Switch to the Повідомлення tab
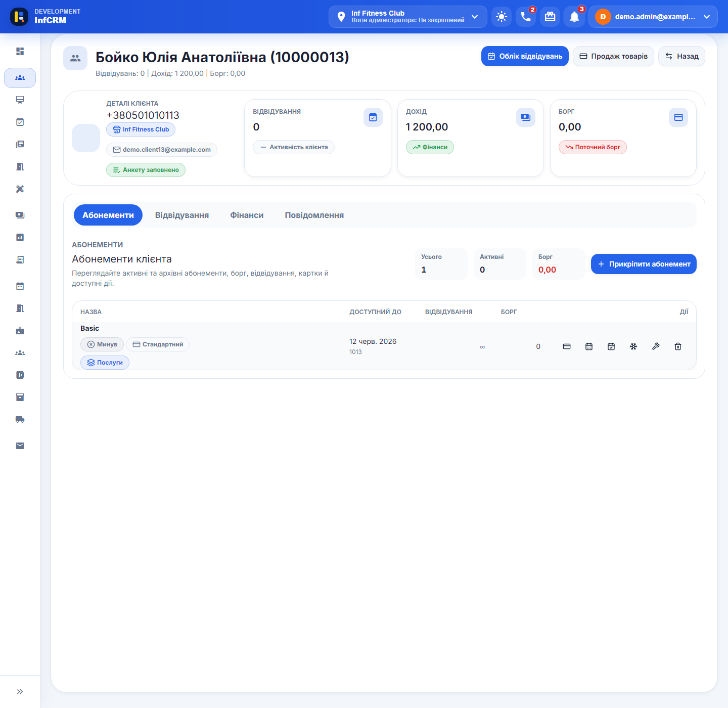The height and width of the screenshot is (708, 728). pos(314,215)
